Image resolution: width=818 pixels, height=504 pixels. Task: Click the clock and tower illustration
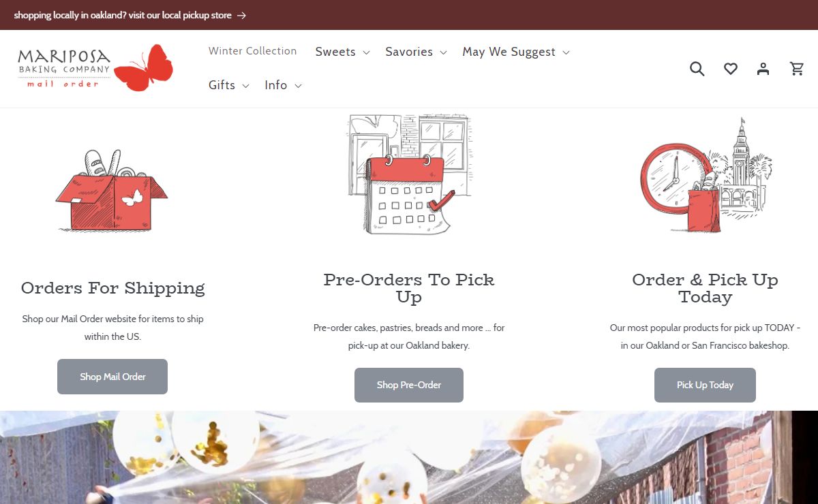click(705, 175)
